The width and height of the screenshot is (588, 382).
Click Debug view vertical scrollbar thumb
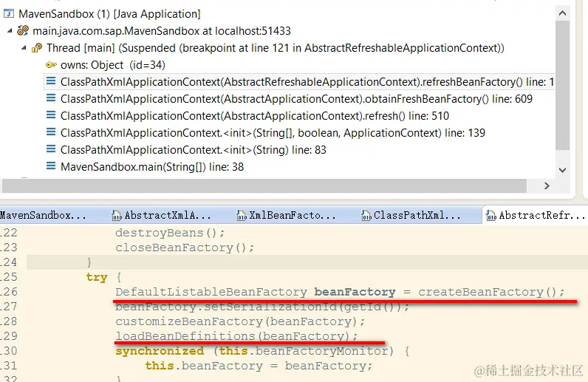pyautogui.click(x=562, y=86)
